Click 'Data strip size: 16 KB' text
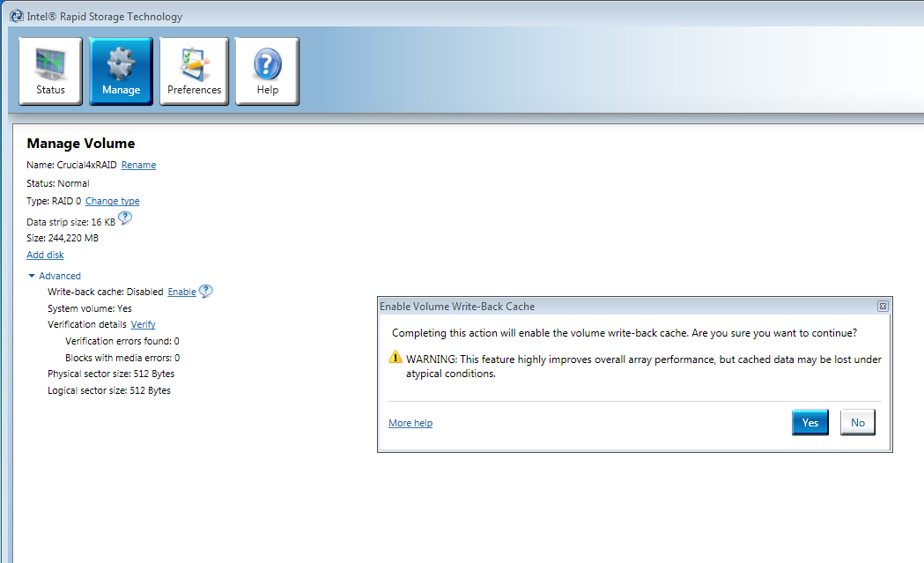Image resolution: width=924 pixels, height=563 pixels. point(70,222)
